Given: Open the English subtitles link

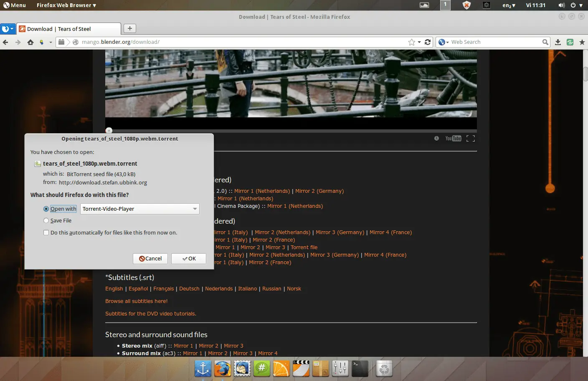Looking at the screenshot, I should [114, 289].
